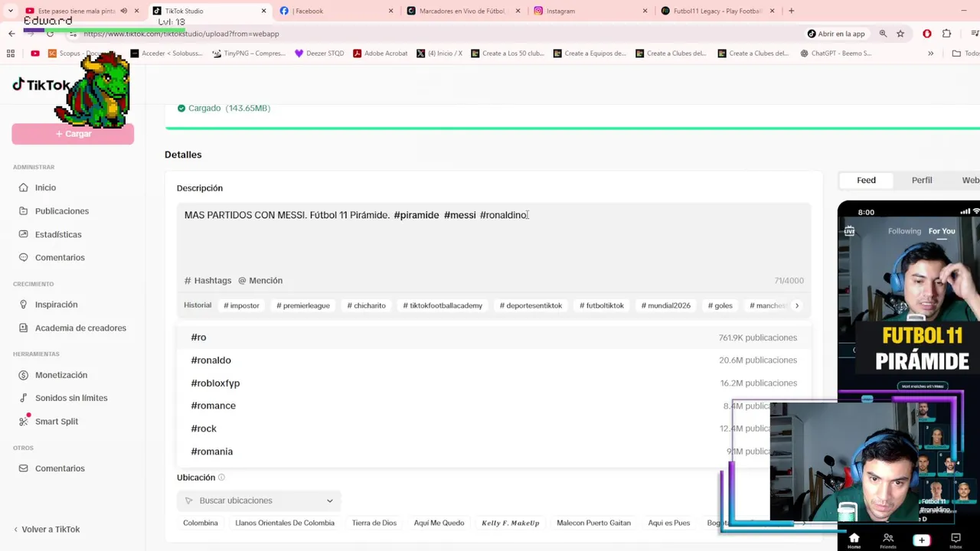Select Kelly F. MakeUp location
The image size is (980, 551).
pos(510,523)
